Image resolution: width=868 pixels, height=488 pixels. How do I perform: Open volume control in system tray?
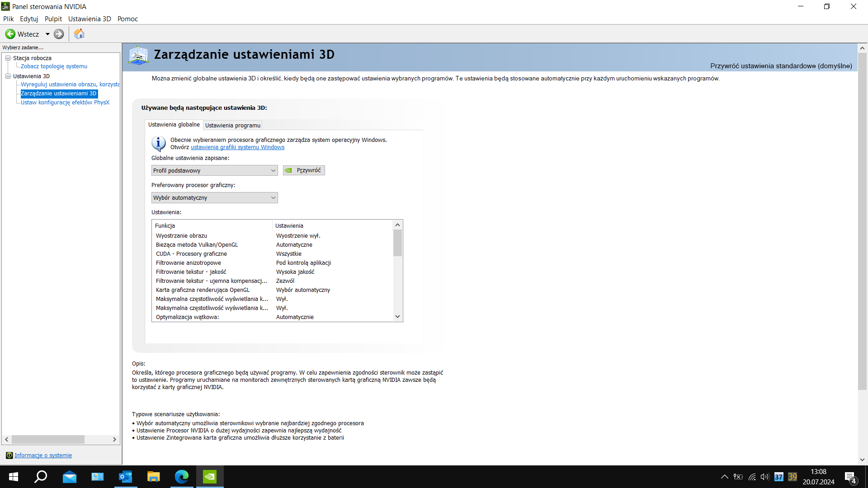click(x=765, y=477)
